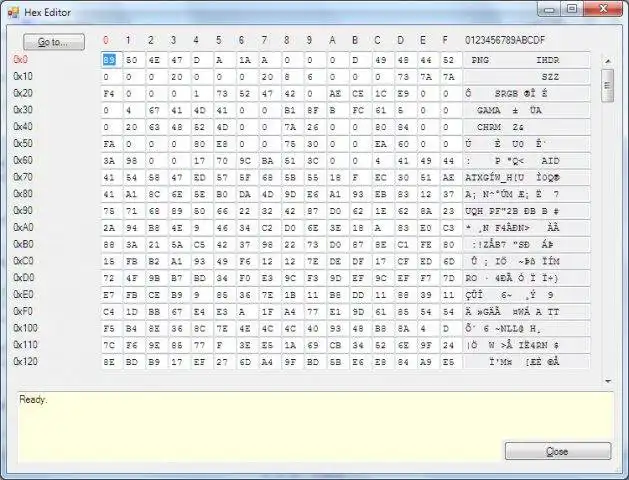Click the 'CHRM' ASCII text row
This screenshot has height=480, width=629.
click(526, 127)
